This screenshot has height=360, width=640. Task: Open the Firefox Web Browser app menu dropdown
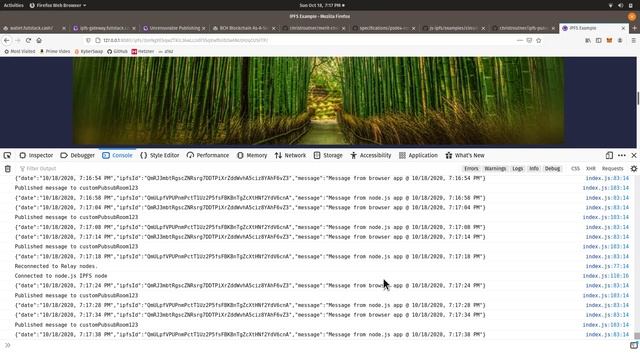tap(58, 5)
